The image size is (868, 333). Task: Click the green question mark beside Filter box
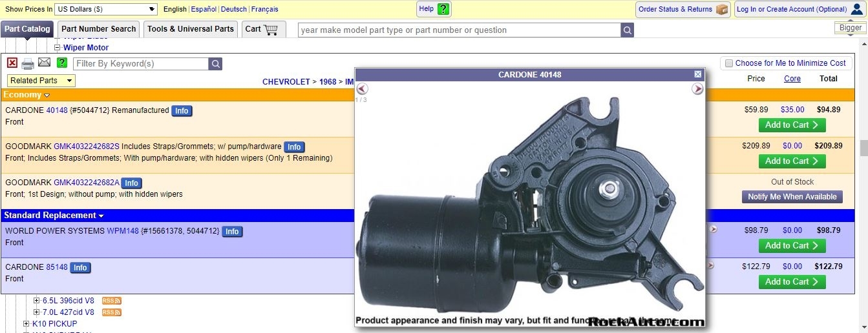(62, 63)
